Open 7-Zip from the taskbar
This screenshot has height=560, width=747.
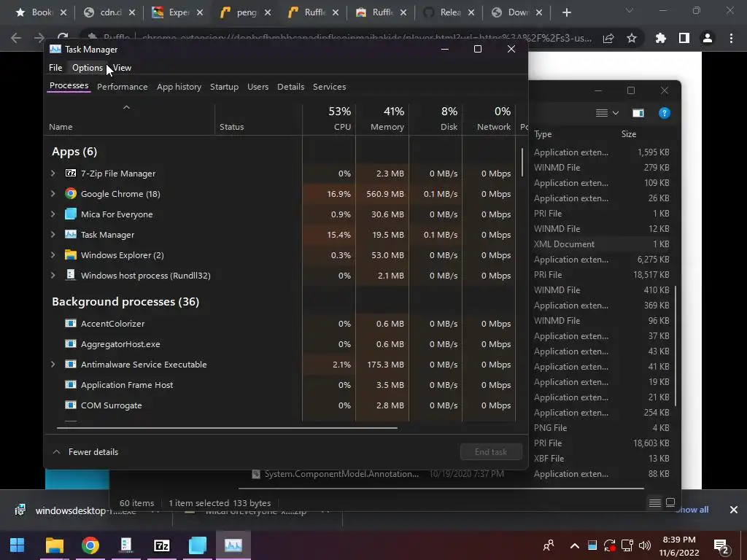click(x=161, y=545)
